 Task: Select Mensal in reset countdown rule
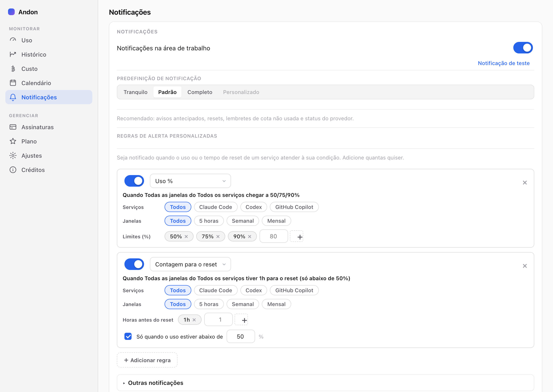pyautogui.click(x=276, y=304)
